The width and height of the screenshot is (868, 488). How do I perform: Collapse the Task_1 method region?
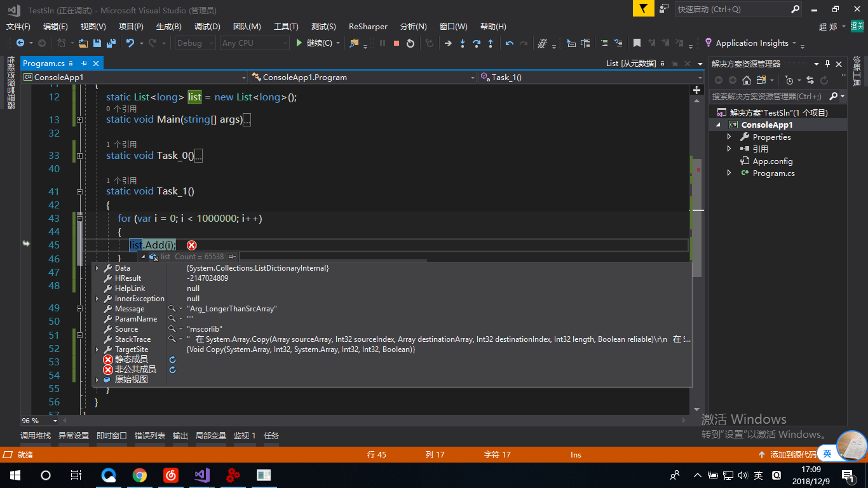coord(79,191)
